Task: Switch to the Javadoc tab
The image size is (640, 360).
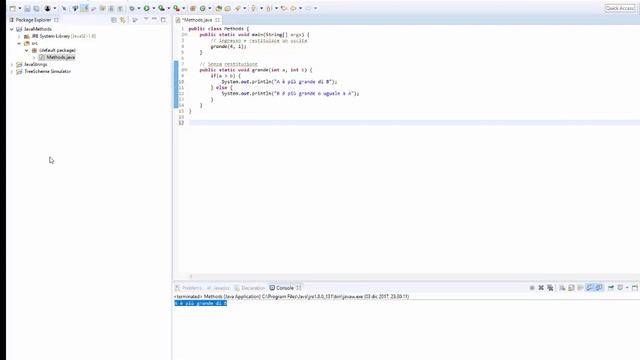Action: point(218,288)
